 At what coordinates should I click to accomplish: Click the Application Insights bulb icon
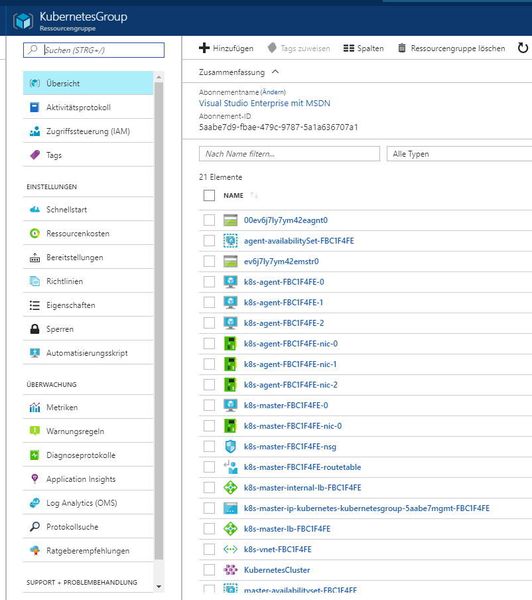coord(35,479)
